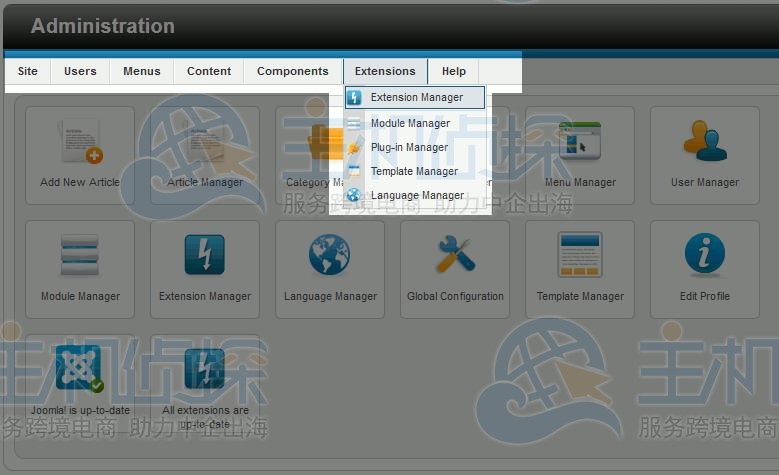The width and height of the screenshot is (779, 475).
Task: Click the Template Manager label in panel
Action: tap(580, 296)
